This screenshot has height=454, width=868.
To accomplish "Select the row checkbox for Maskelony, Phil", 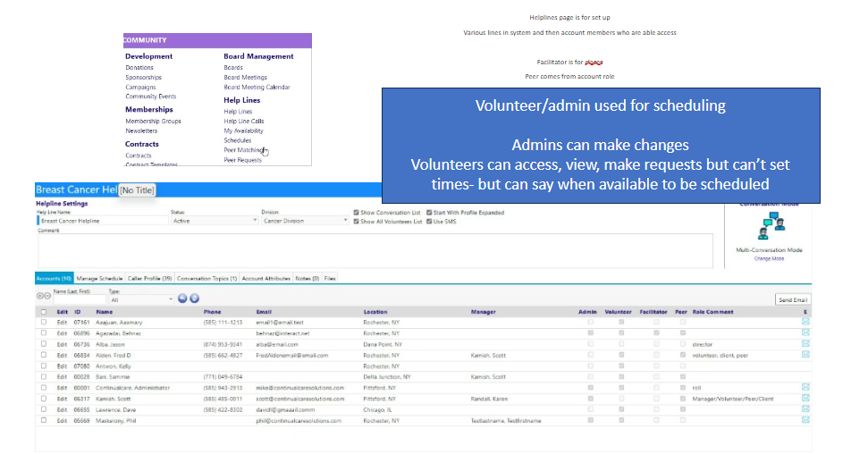I will pos(44,421).
